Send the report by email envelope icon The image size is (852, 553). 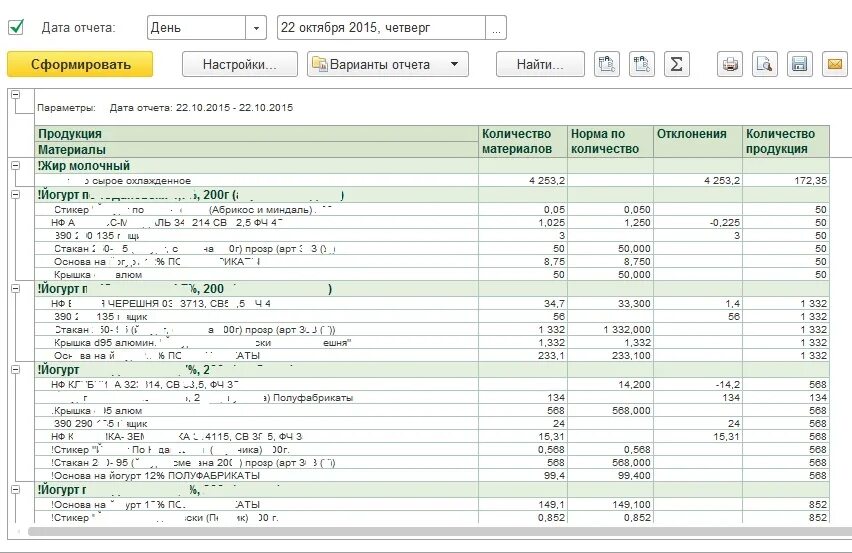click(x=835, y=64)
